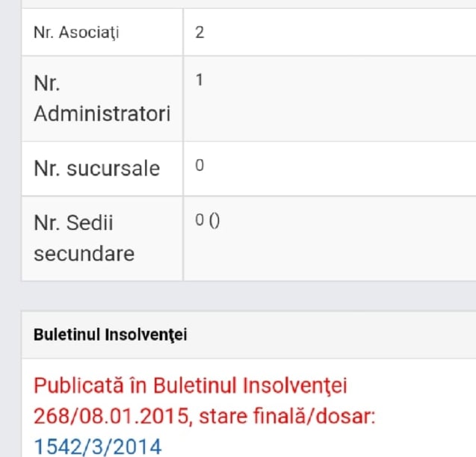
Task: Open the 1542/3/2014 case file link
Action: [97, 447]
